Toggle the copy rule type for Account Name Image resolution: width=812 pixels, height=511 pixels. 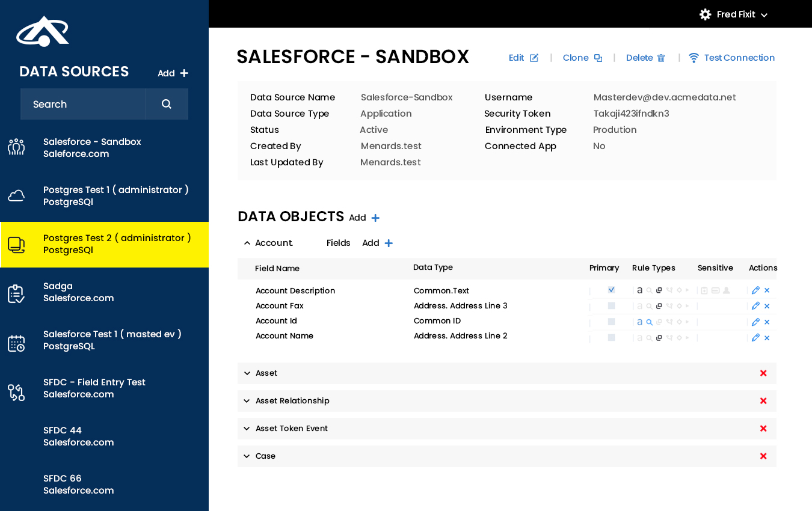tap(659, 338)
